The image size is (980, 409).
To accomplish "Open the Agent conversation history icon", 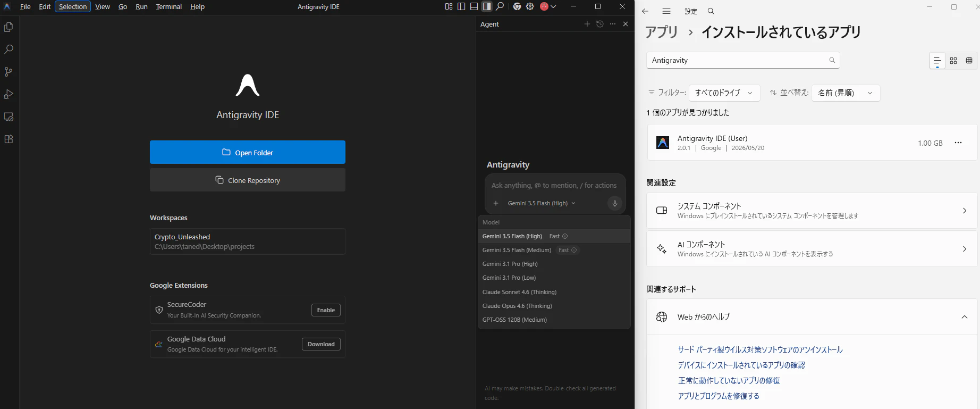I will coord(600,24).
